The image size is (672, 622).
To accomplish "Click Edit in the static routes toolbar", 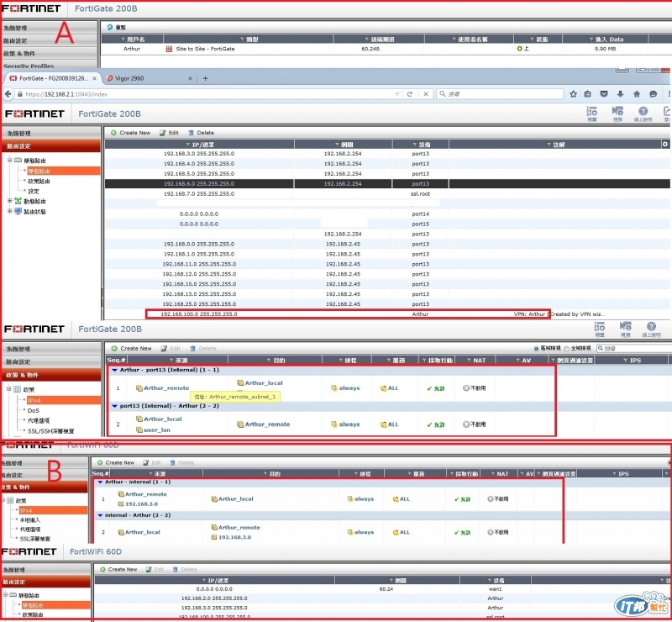I will pos(170,133).
